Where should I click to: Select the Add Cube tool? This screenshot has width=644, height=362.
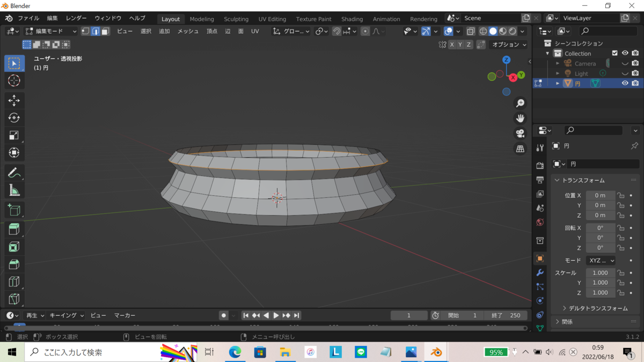click(14, 210)
